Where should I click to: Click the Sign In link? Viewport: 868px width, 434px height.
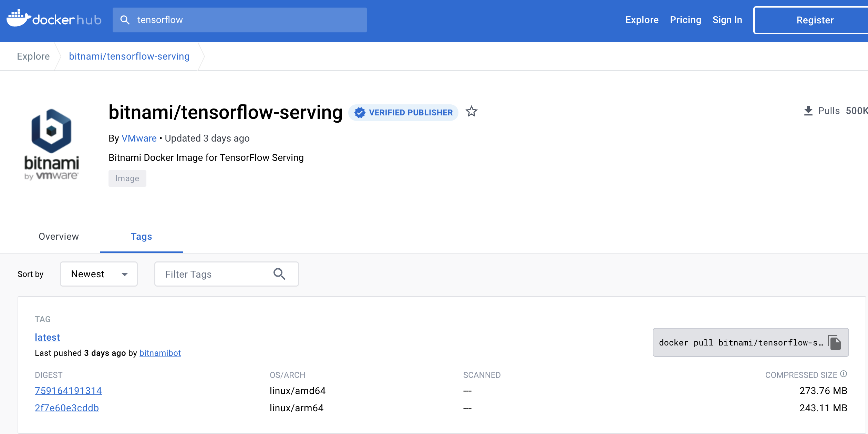coord(727,20)
